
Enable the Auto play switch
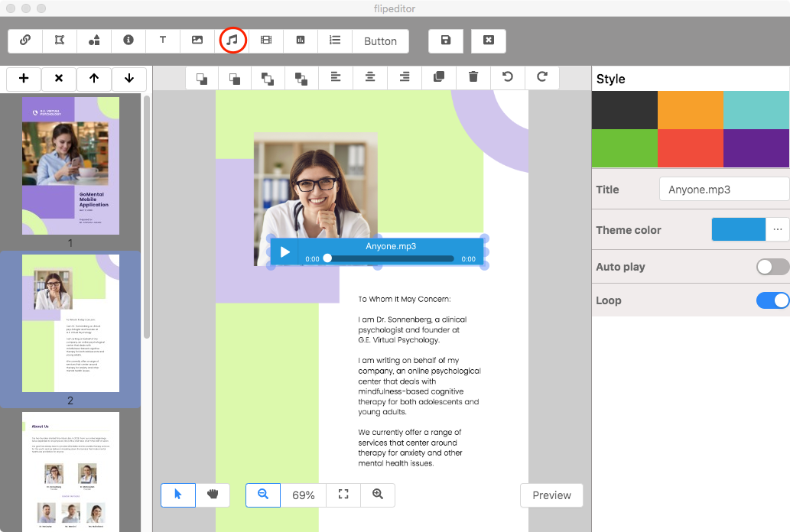(x=772, y=267)
